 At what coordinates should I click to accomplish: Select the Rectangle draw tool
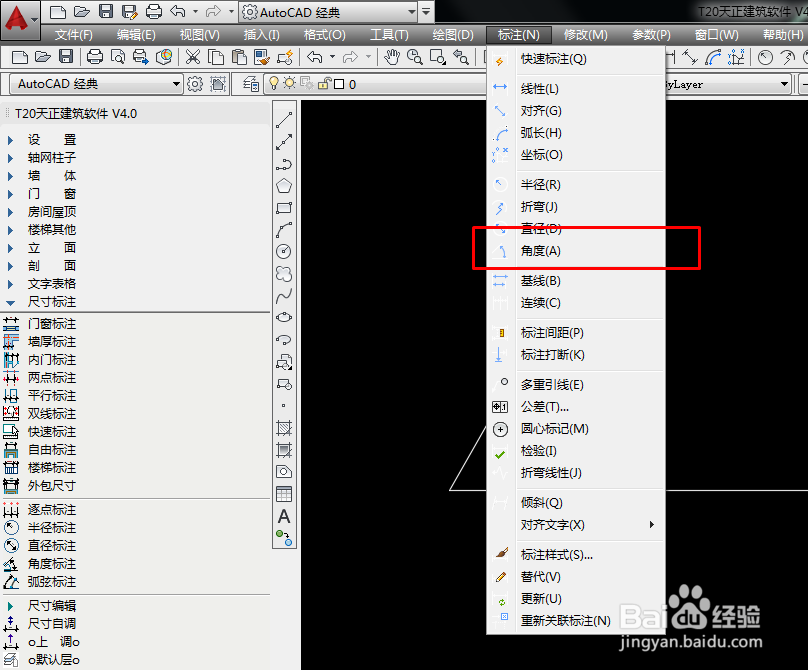pos(284,208)
